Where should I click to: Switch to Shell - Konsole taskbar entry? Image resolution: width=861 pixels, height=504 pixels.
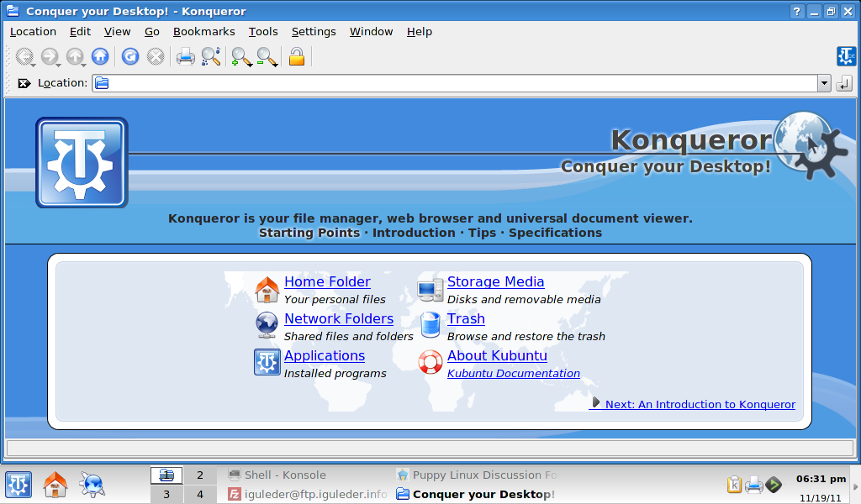coord(308,475)
